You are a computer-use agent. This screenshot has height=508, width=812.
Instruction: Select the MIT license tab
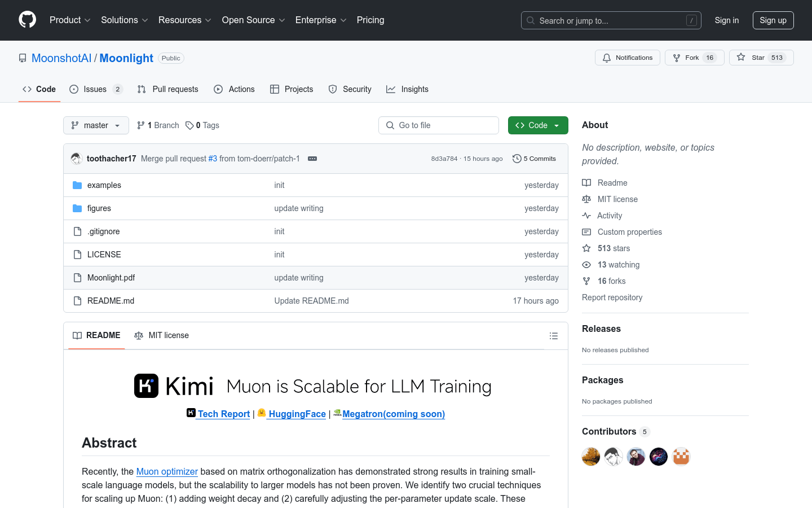(x=161, y=335)
